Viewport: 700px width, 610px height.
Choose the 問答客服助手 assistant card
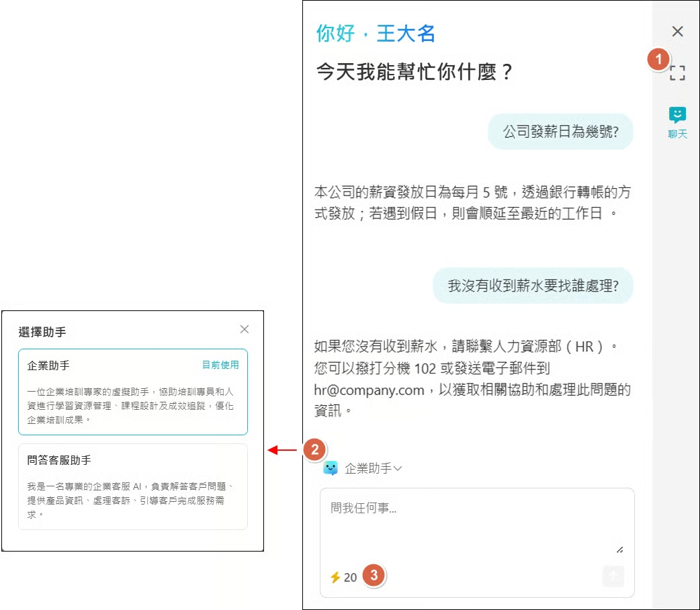[x=132, y=486]
